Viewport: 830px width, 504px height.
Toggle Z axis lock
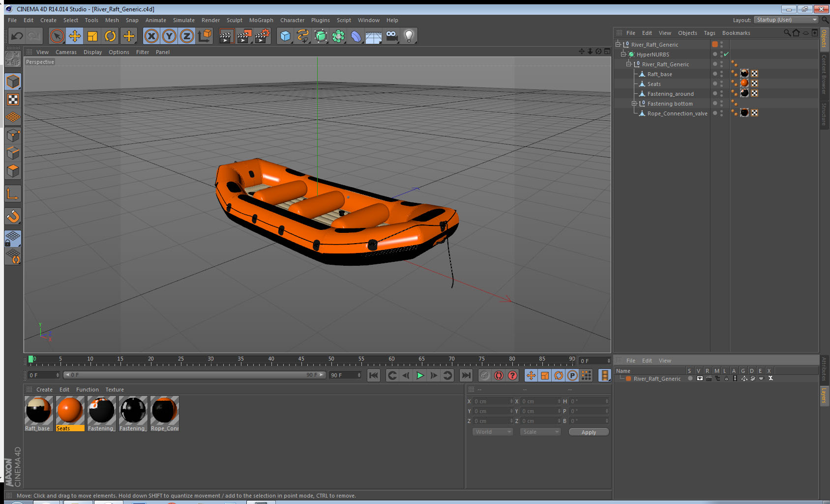pyautogui.click(x=187, y=36)
